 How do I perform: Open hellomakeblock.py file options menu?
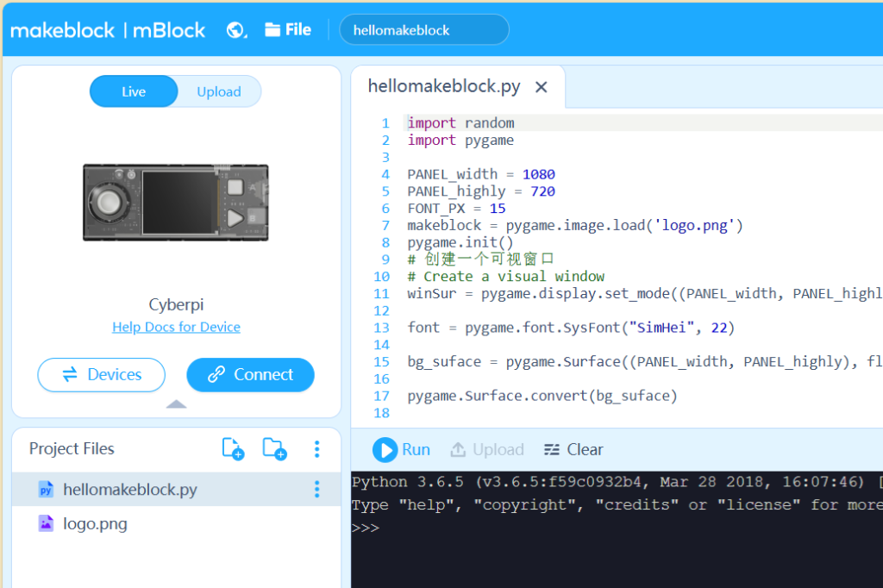click(x=316, y=490)
